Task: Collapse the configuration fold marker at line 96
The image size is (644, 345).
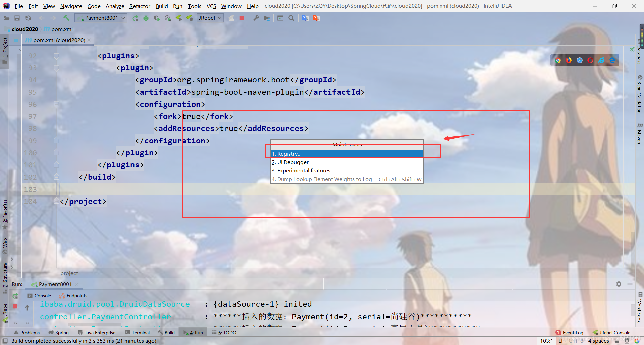Action: click(56, 105)
